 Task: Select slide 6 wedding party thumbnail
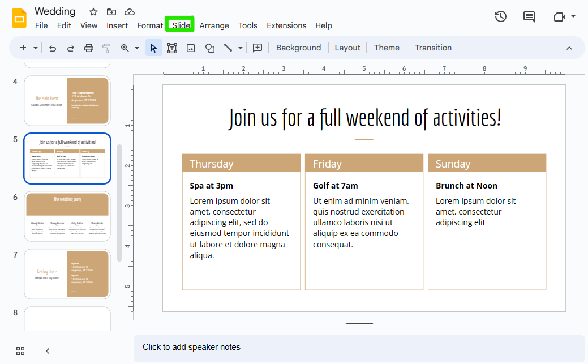click(x=67, y=216)
